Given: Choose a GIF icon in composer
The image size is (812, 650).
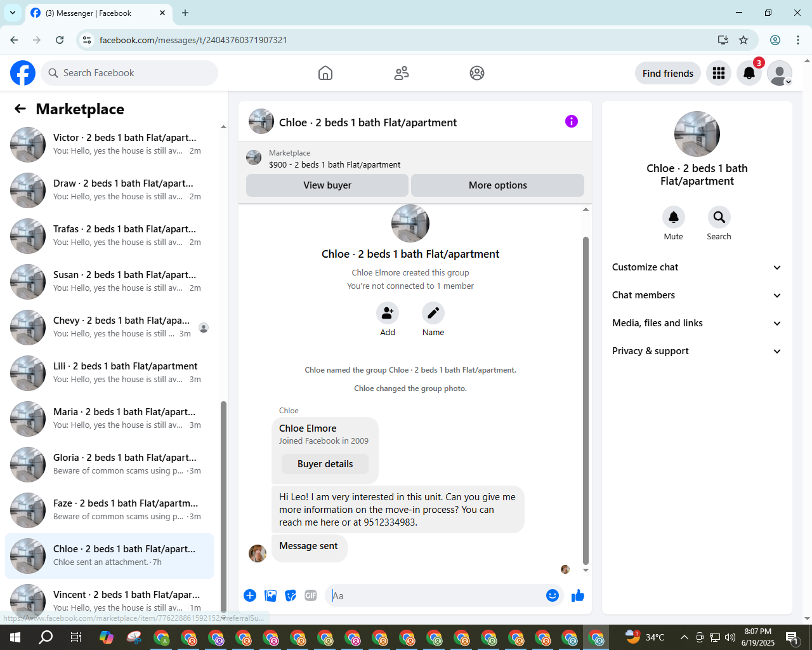Looking at the screenshot, I should (x=311, y=595).
